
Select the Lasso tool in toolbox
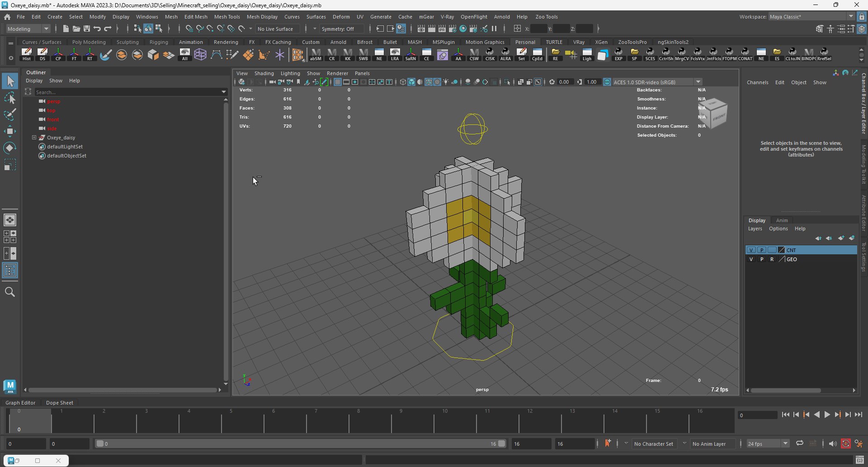[10, 98]
